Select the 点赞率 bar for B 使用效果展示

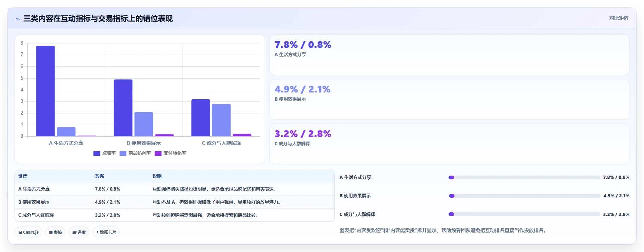[123, 108]
